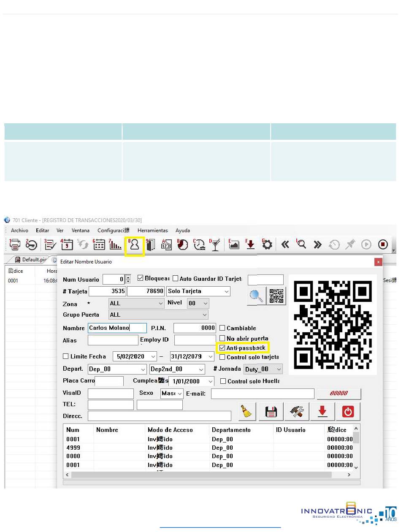401x532 pixels.
Task: Click the toolbar history clock icon
Action: pyautogui.click(x=334, y=245)
